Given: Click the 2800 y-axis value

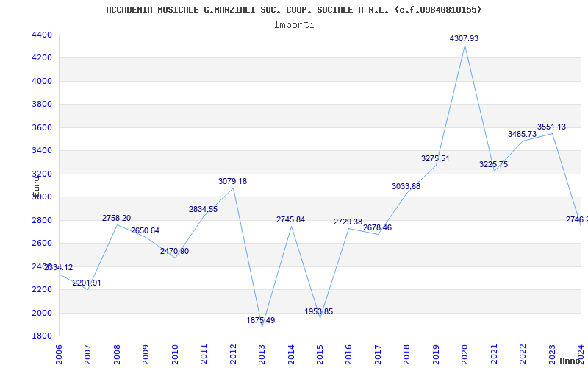Looking at the screenshot, I should click(42, 220).
